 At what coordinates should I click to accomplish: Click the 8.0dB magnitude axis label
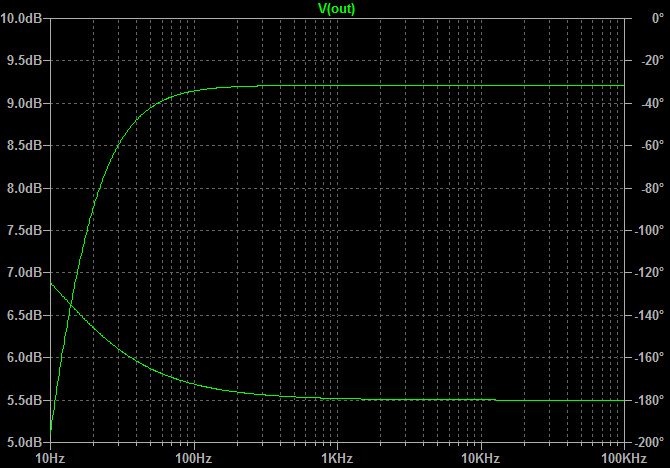click(24, 188)
